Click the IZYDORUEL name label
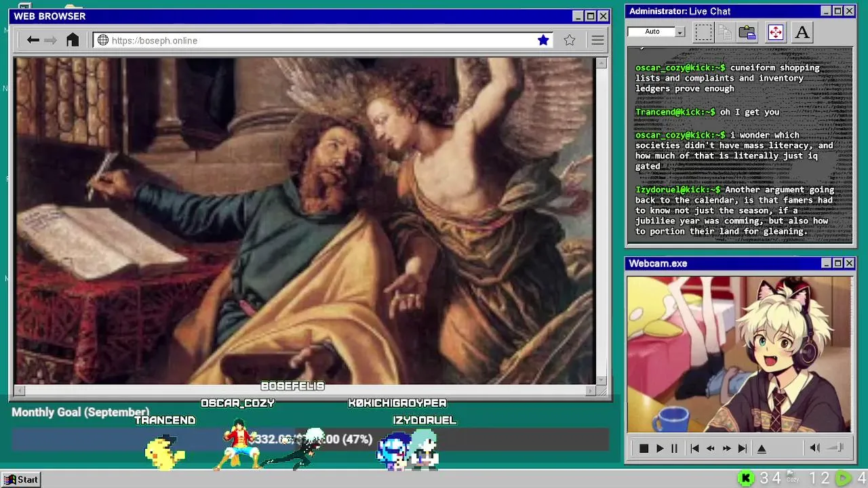The width and height of the screenshot is (868, 488). click(x=425, y=420)
